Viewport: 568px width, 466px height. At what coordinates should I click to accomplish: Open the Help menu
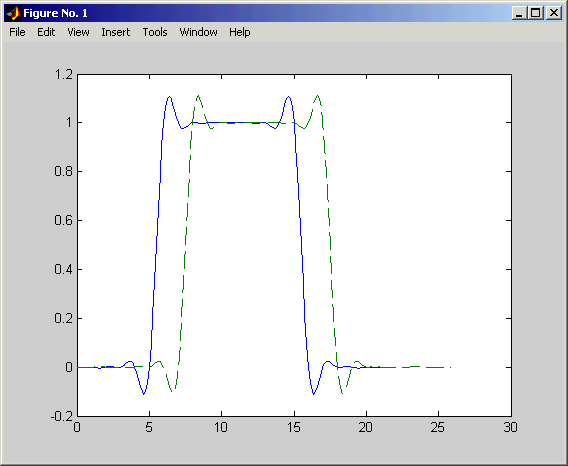click(x=239, y=32)
